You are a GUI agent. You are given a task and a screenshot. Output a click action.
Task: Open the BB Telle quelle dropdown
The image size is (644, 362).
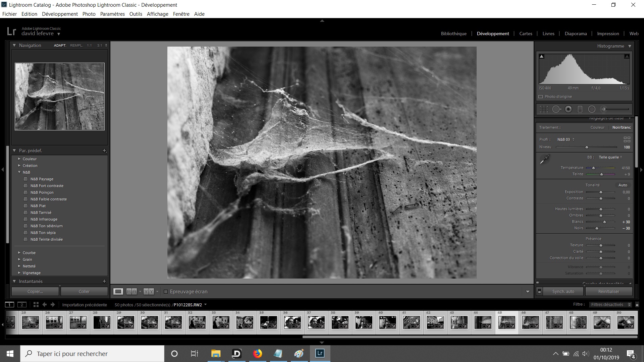click(x=610, y=157)
